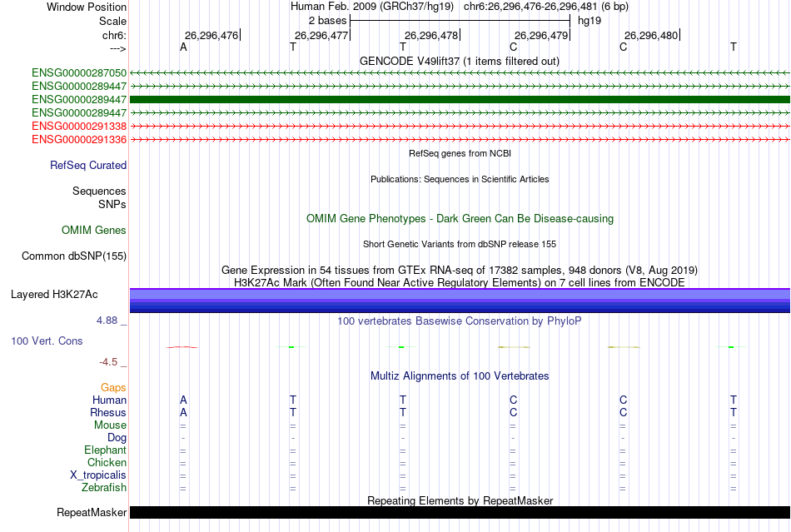Click the chr6: ruler label
This screenshot has width=791, height=532.
tap(114, 35)
